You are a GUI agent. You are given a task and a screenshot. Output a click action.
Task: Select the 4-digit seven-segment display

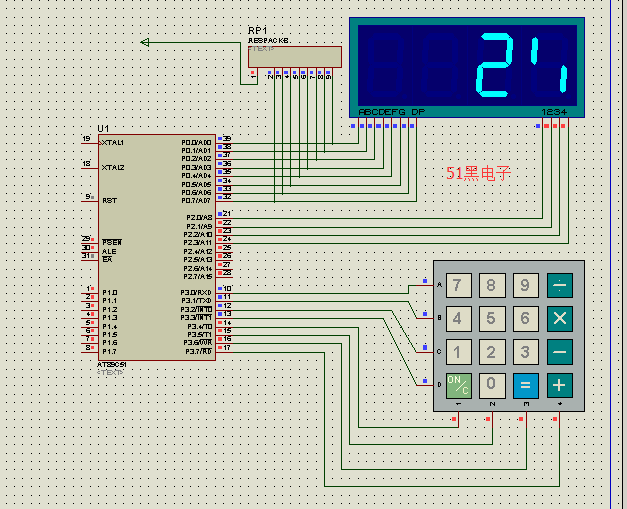pyautogui.click(x=467, y=67)
